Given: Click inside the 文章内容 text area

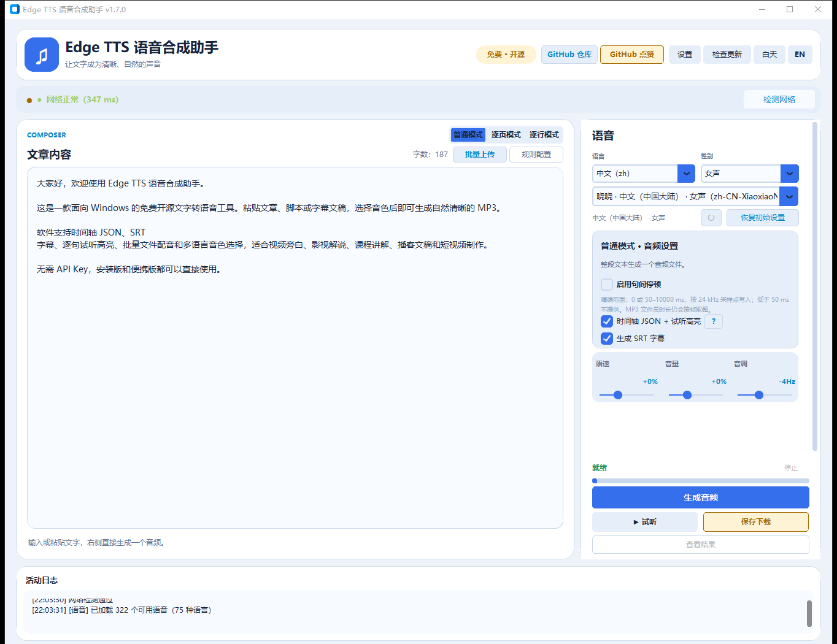Looking at the screenshot, I should point(295,348).
